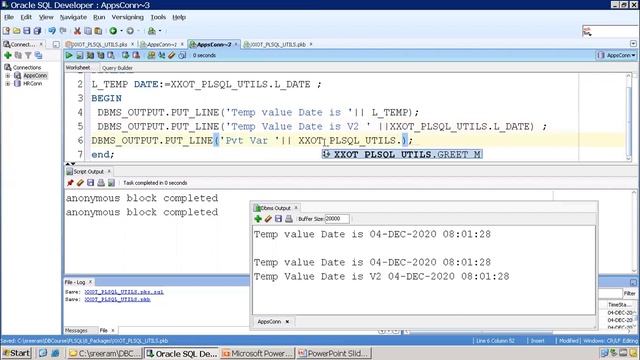
Task: Switch to Query Builder tab
Action: pyautogui.click(x=117, y=68)
